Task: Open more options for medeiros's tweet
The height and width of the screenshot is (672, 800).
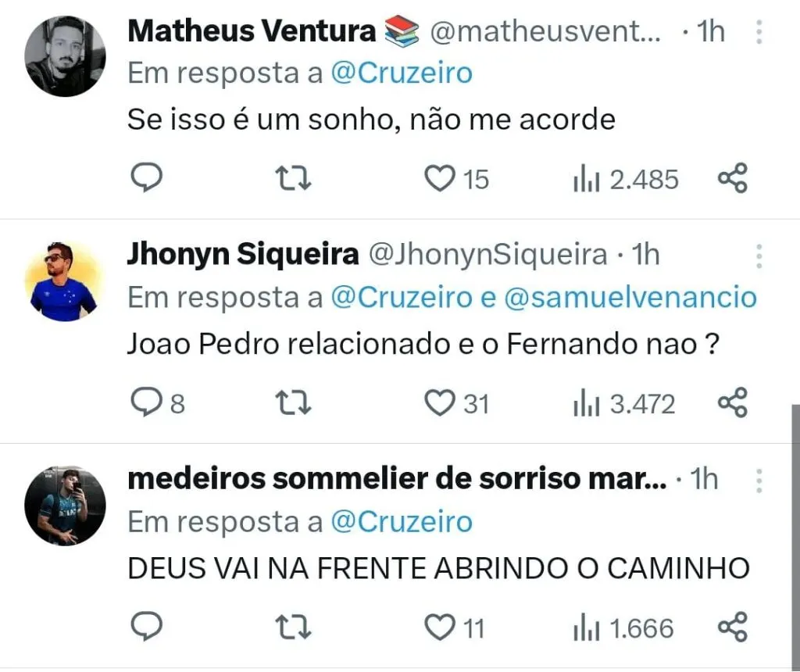Action: (x=758, y=480)
